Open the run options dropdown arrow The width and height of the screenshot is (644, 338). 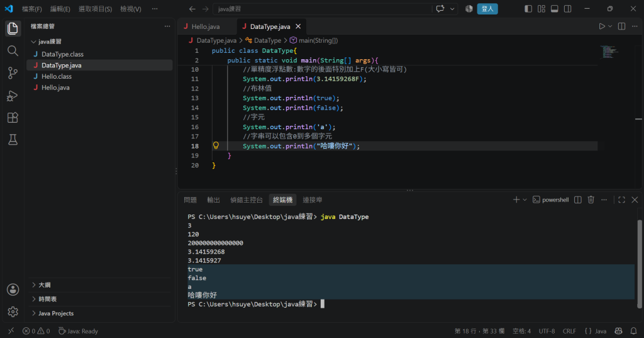(x=610, y=26)
